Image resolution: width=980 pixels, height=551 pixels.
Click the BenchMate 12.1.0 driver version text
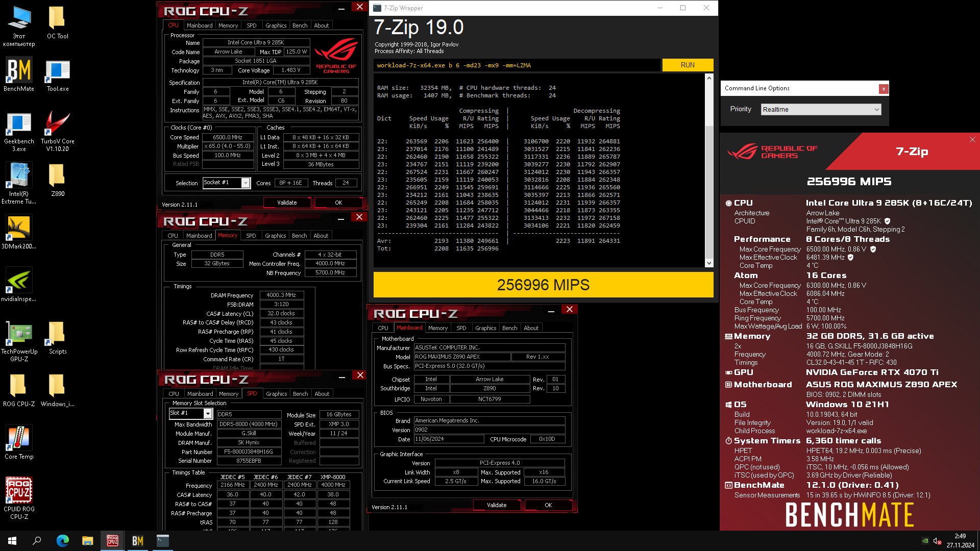[852, 485]
